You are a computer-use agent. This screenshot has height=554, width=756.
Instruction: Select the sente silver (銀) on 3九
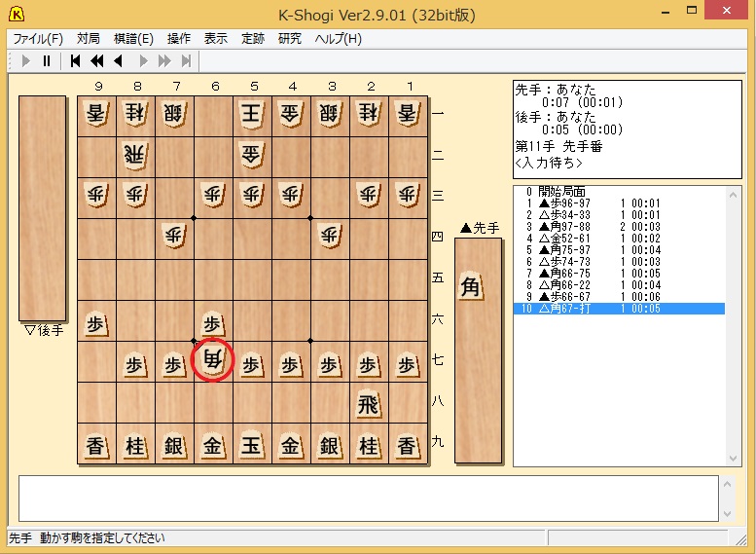[330, 445]
